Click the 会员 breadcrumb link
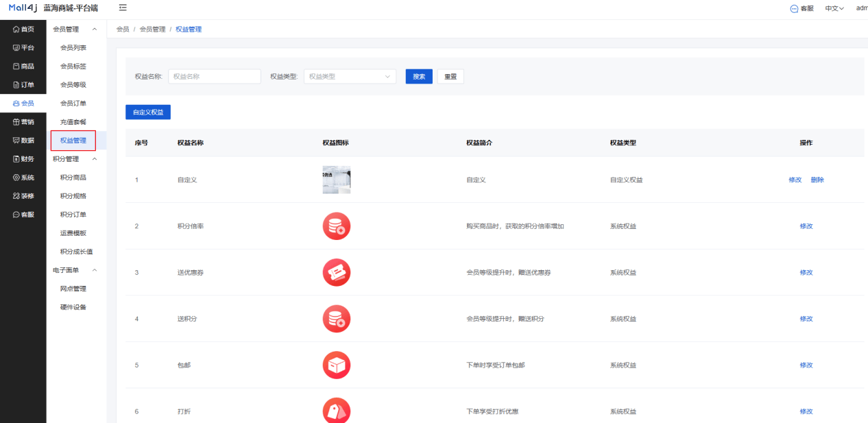 click(x=123, y=29)
